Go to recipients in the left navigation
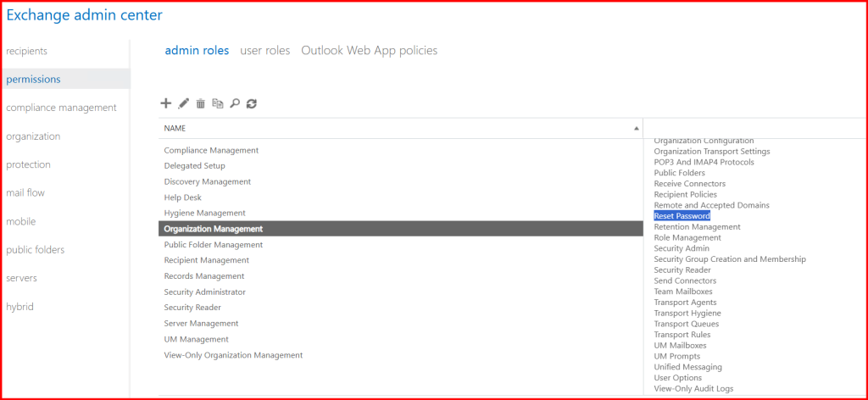The width and height of the screenshot is (868, 400). pyautogui.click(x=26, y=51)
